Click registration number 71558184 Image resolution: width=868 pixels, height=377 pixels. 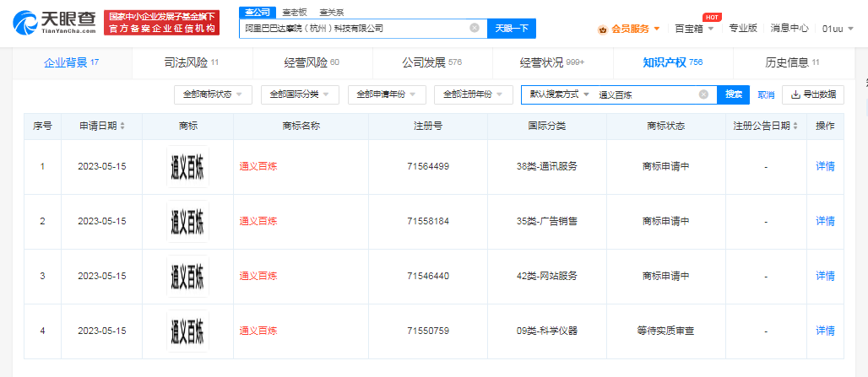point(428,221)
